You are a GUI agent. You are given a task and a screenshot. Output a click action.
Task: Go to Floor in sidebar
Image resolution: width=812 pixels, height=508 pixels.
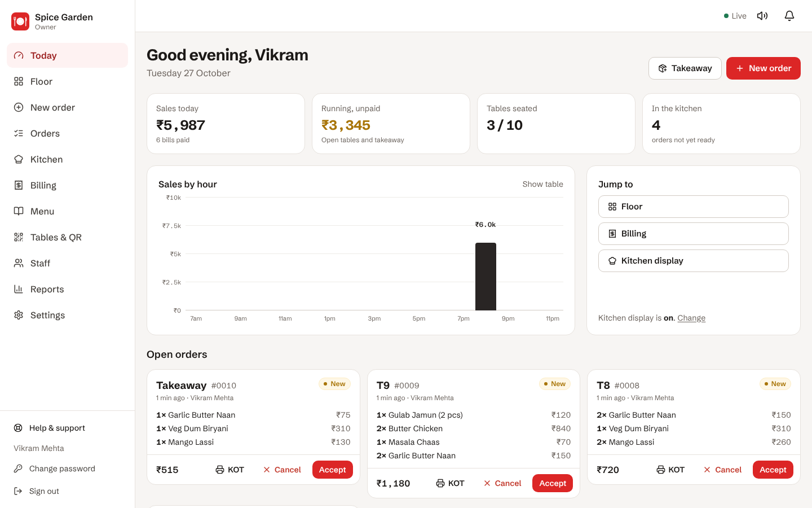coord(68,81)
